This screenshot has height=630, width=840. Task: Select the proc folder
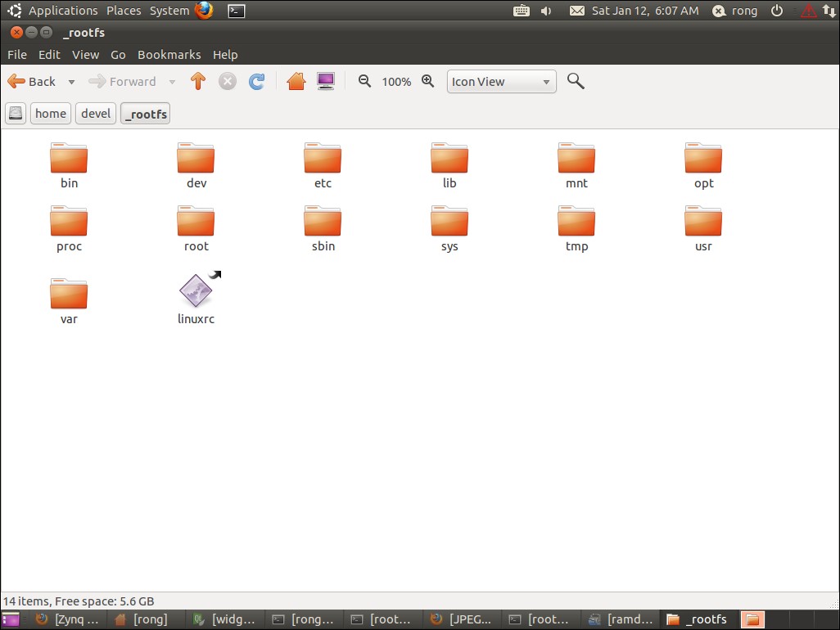pyautogui.click(x=69, y=228)
